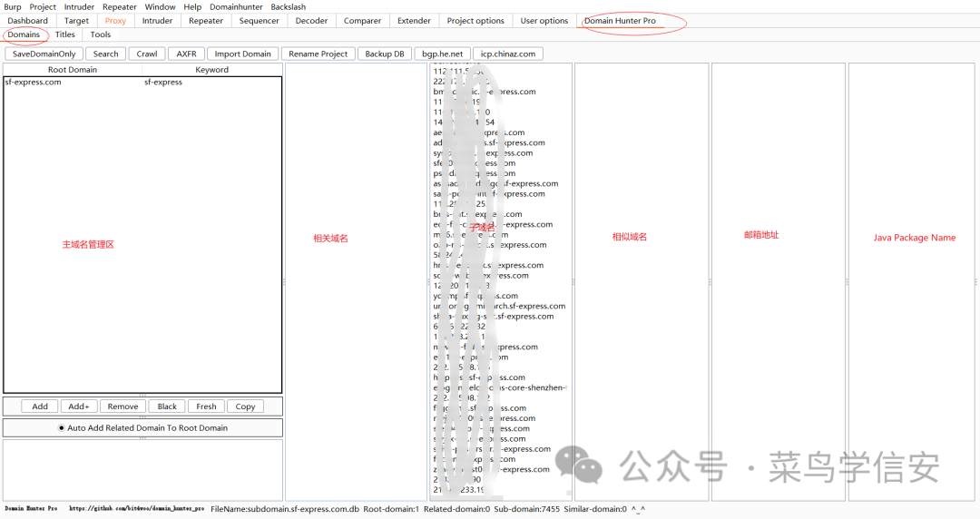Click the FileName subdomain.sf-express.com.db status text
The height and width of the screenshot is (519, 980).
pos(285,509)
